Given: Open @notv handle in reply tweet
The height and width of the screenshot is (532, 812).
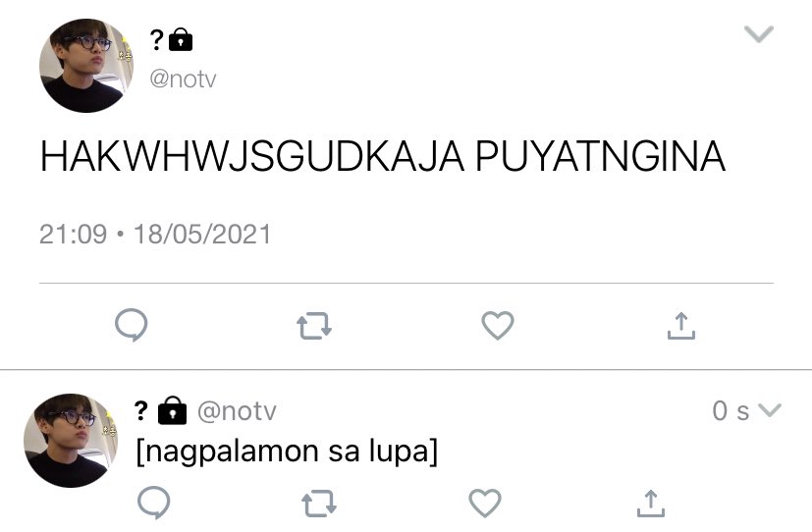Looking at the screenshot, I should click(237, 411).
